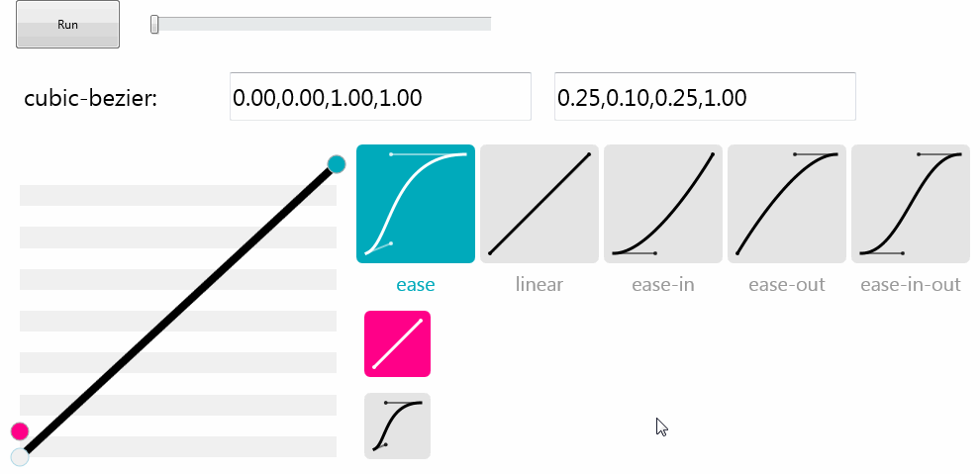Pick the ease-out curve preset tile
The width and height of the screenshot is (980, 474).
point(787,204)
